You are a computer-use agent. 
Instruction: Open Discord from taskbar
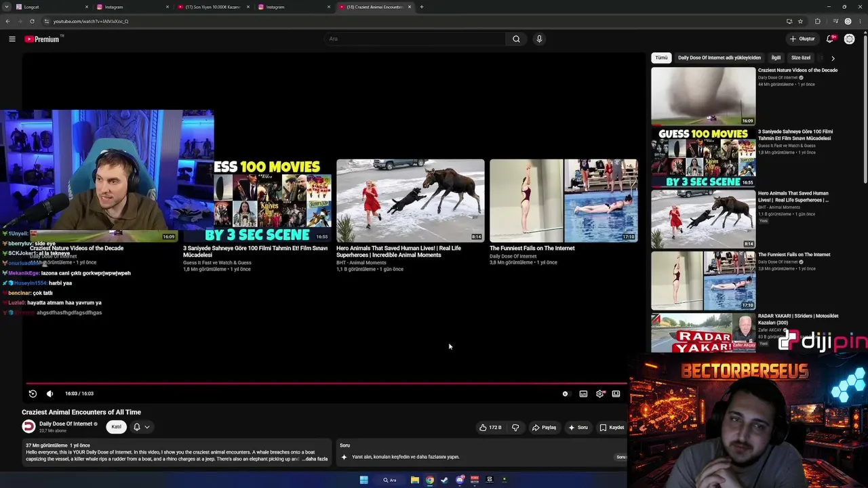pyautogui.click(x=460, y=480)
